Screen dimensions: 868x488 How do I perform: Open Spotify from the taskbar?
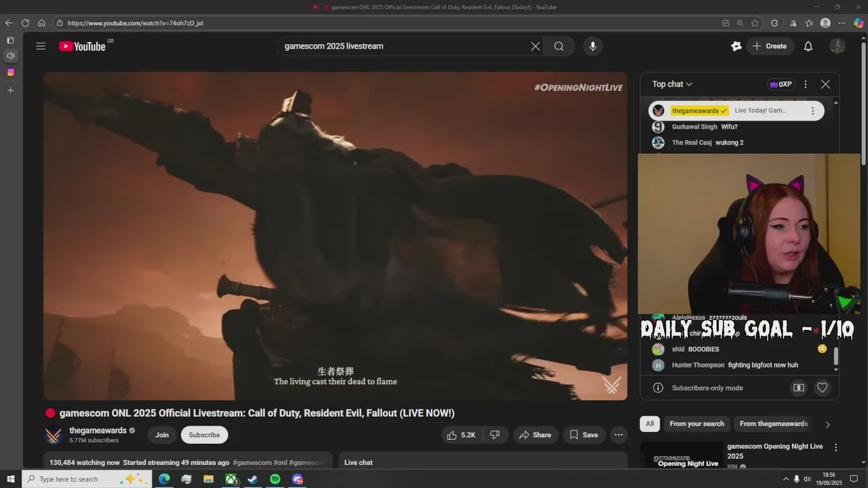[275, 479]
